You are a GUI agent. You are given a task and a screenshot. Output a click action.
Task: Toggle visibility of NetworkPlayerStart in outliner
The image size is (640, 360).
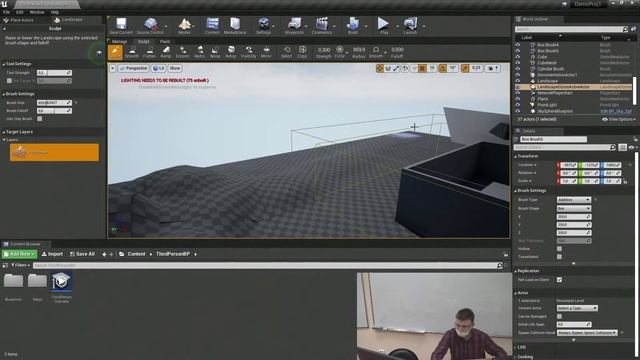[518, 93]
